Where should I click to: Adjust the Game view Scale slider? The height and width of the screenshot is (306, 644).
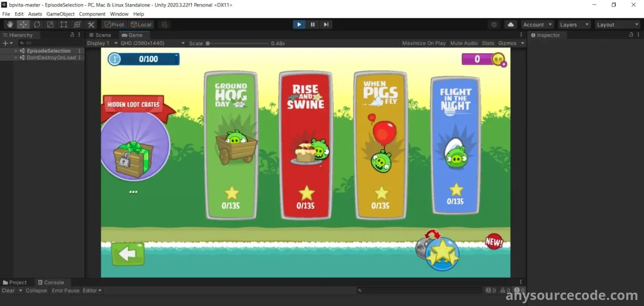click(208, 43)
